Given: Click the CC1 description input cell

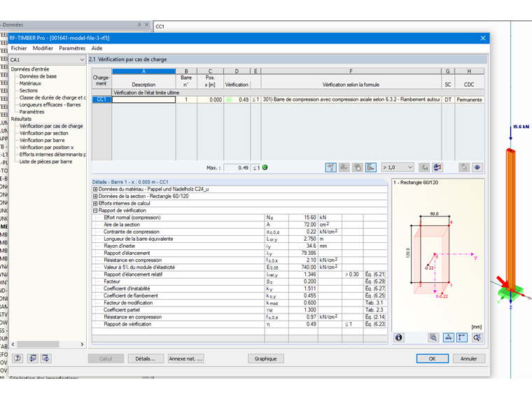Looking at the screenshot, I should pos(144,99).
